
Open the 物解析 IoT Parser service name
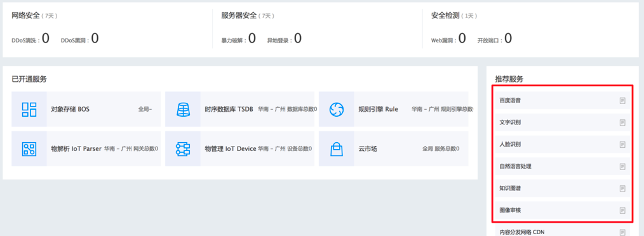click(x=76, y=149)
